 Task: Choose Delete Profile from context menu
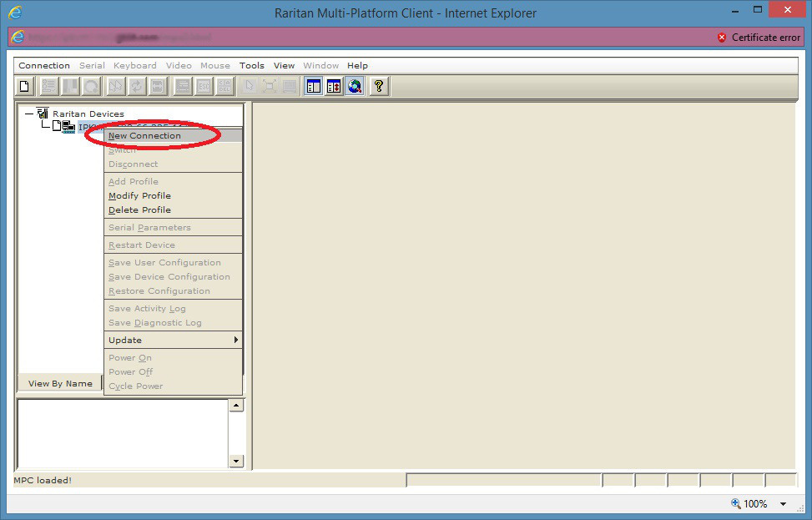click(173, 210)
